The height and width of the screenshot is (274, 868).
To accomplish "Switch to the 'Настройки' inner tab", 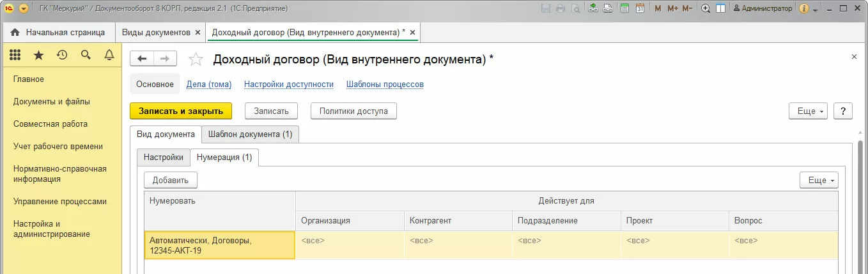I will pos(164,157).
